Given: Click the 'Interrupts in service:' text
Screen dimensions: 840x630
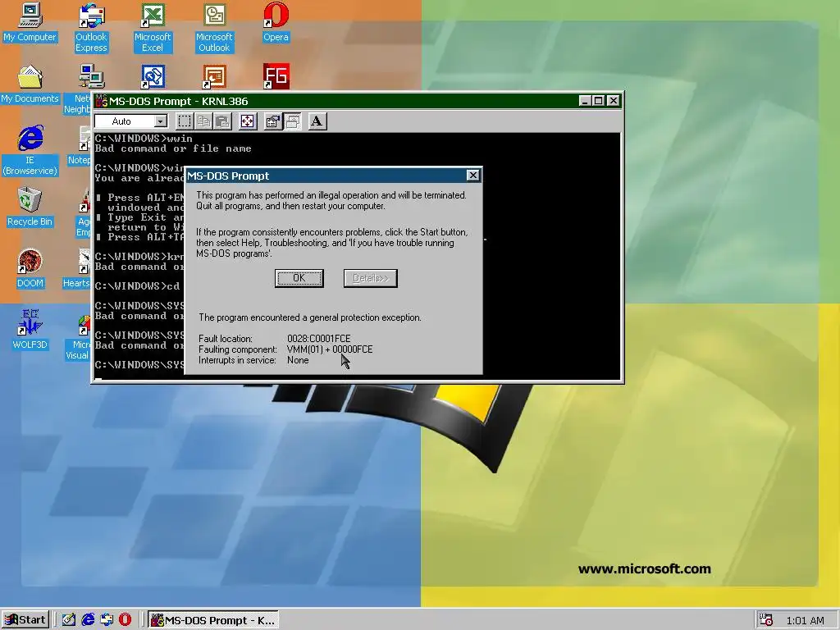Looking at the screenshot, I should pos(237,360).
